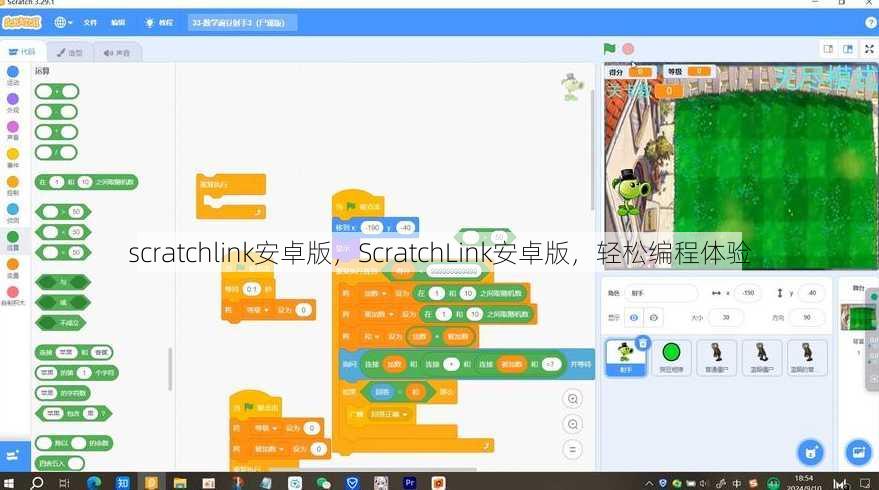
Task: Click the greater-than 50 operator block
Action: (x=63, y=211)
